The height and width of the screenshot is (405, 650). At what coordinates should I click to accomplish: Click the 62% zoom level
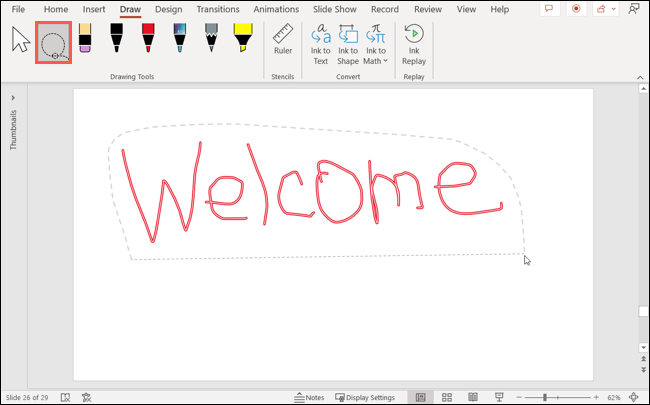614,397
